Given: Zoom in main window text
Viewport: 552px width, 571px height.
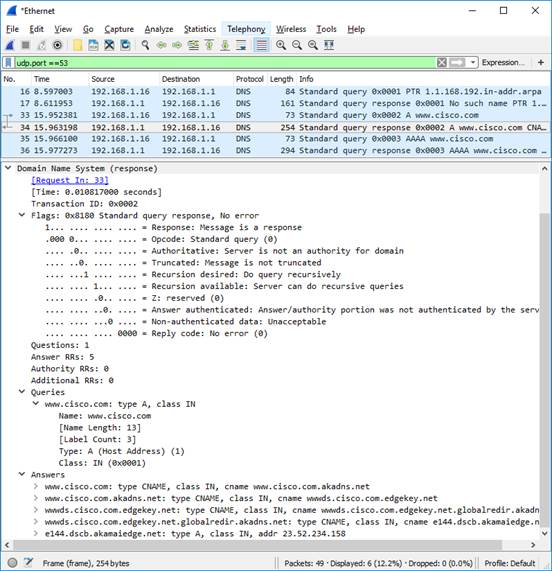Looking at the screenshot, I should (x=281, y=45).
